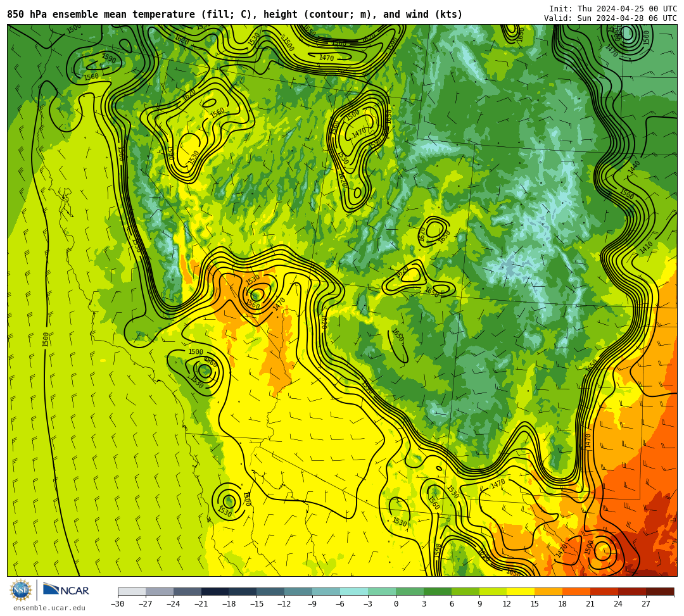684x616 pixels.
Task: Pick the colorbar band between 21 and 24
Action: [605, 591]
